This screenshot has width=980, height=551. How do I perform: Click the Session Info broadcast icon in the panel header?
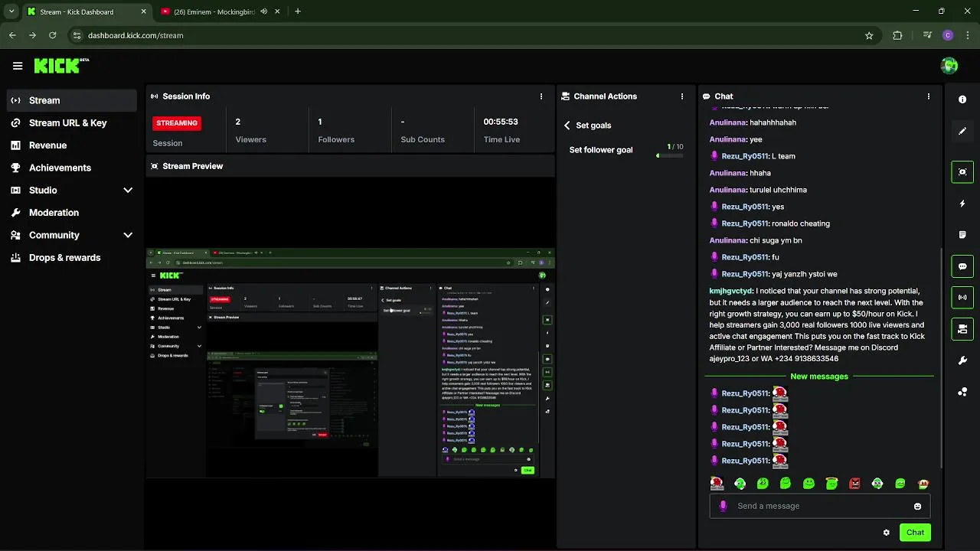(x=155, y=96)
